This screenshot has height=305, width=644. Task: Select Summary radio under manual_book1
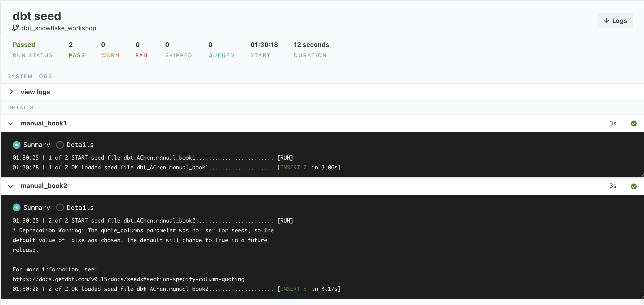(x=17, y=145)
